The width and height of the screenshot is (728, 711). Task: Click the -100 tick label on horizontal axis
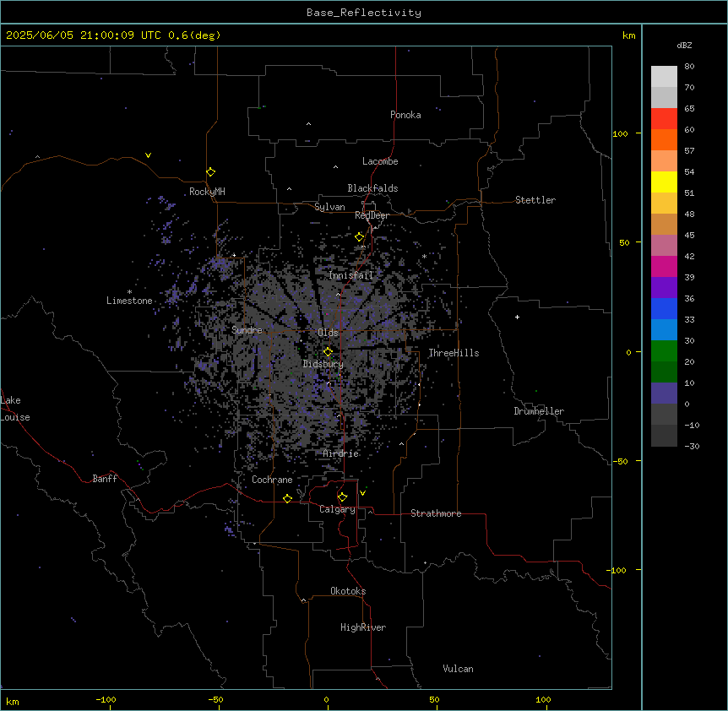pos(106,699)
